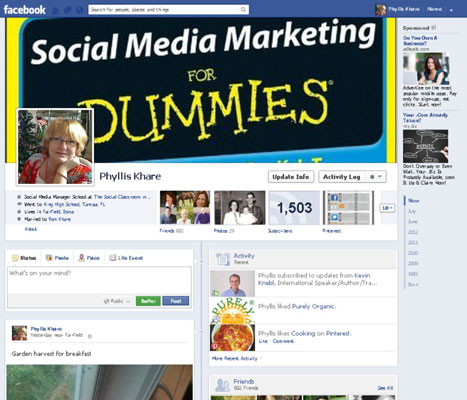Click the green Buffer button
The width and height of the screenshot is (467, 400).
[148, 301]
